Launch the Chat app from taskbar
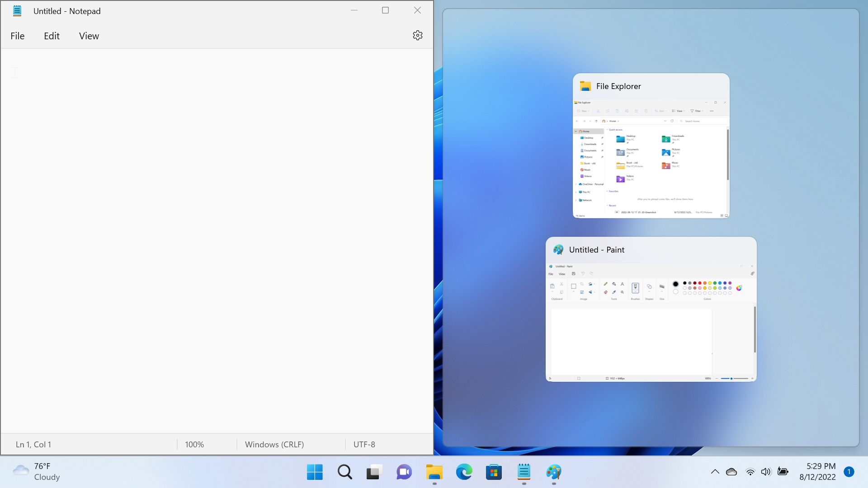 pyautogui.click(x=404, y=472)
